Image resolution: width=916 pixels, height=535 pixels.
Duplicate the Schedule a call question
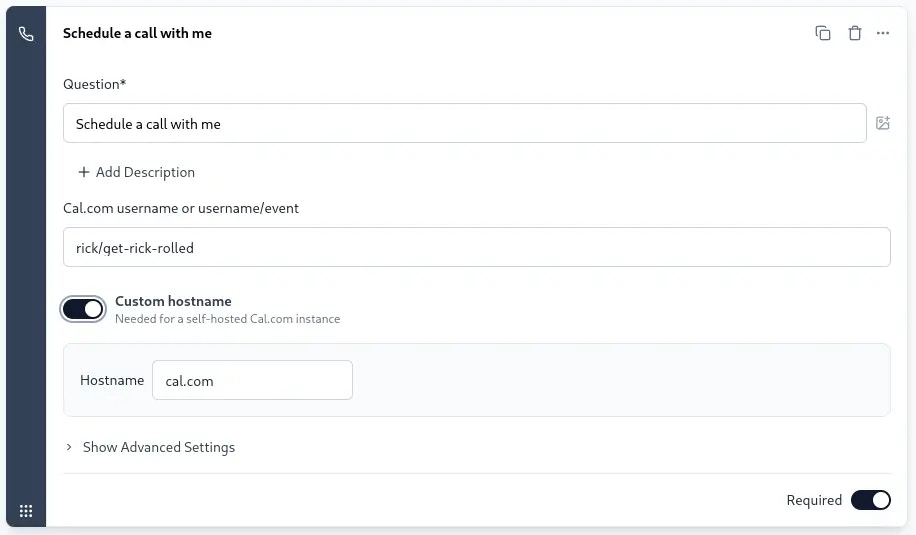822,33
